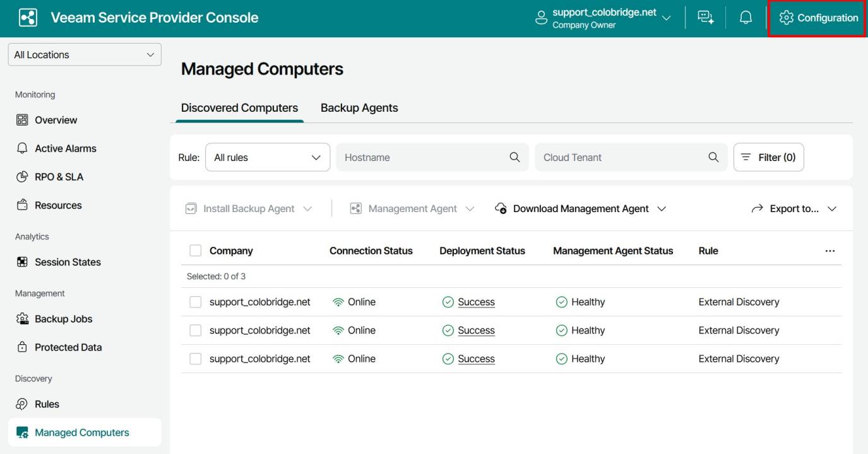Click the Hostname search magnifier icon
This screenshot has height=454, width=868.
[x=514, y=157]
